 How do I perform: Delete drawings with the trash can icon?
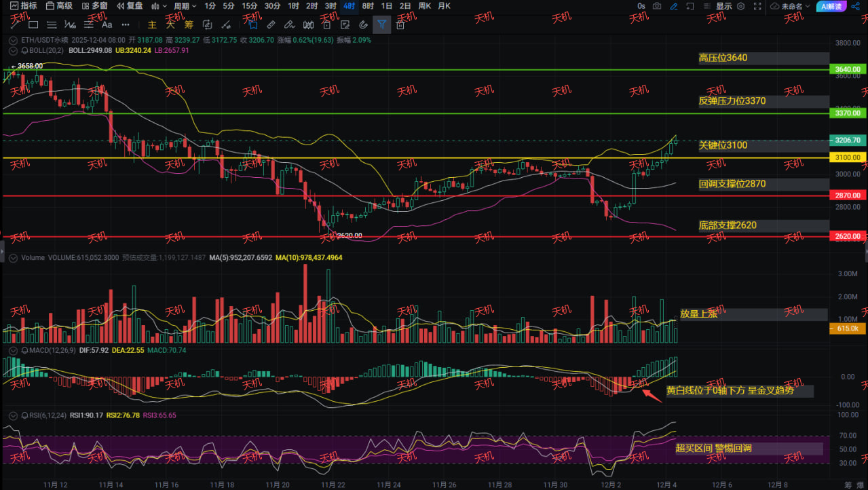[400, 24]
